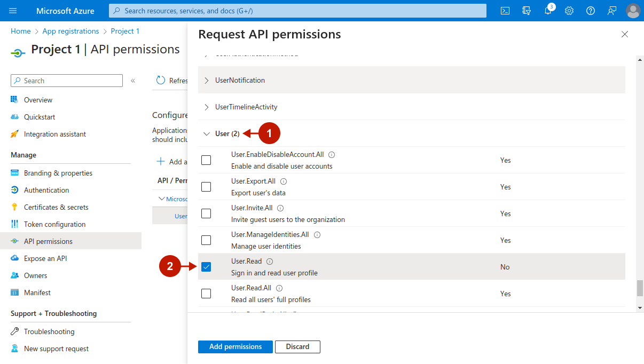644x364 pixels.
Task: Expand the UserNotification permission group
Action: point(207,81)
